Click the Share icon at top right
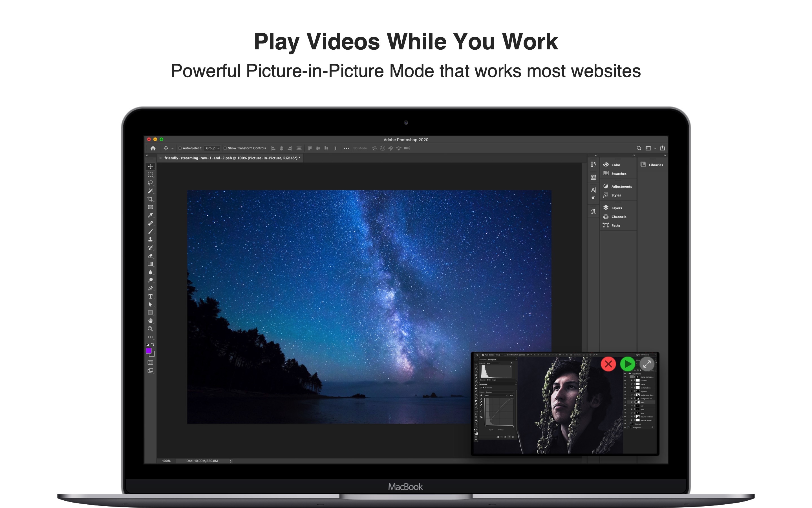Screen dimensions: 812x508 pos(662,148)
